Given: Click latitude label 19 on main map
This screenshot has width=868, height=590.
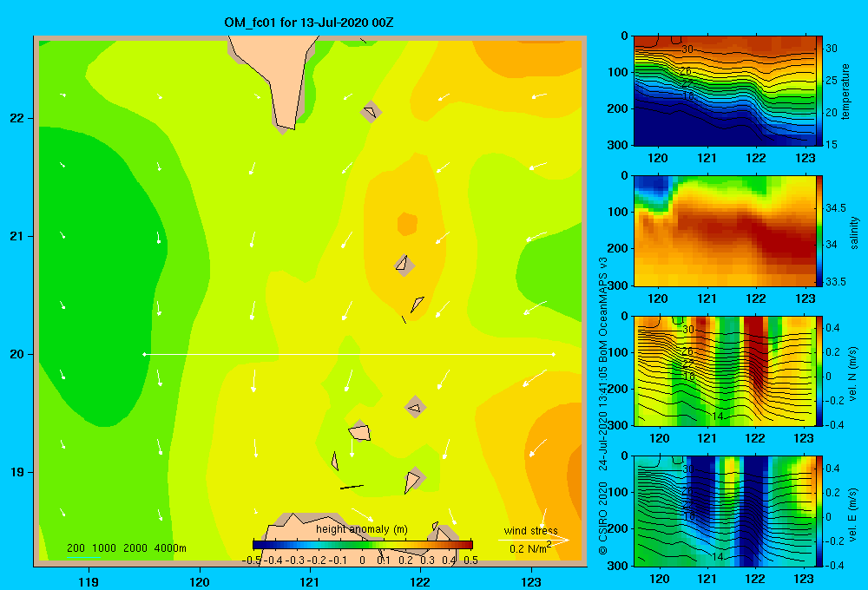Looking at the screenshot, I should tap(16, 472).
